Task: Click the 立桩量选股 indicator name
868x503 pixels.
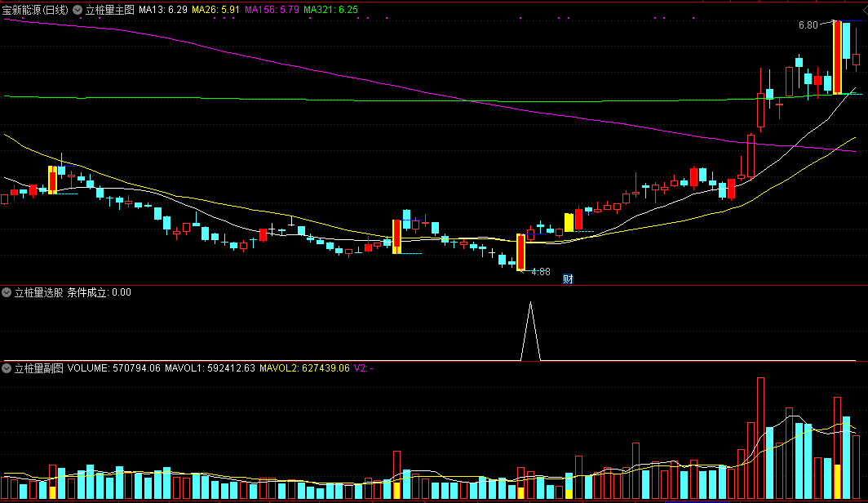Action: pyautogui.click(x=39, y=292)
